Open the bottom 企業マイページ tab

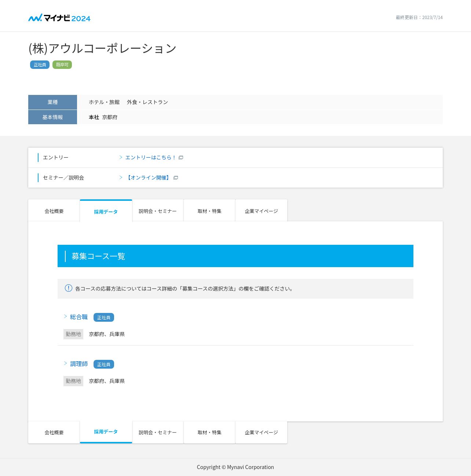pyautogui.click(x=262, y=432)
